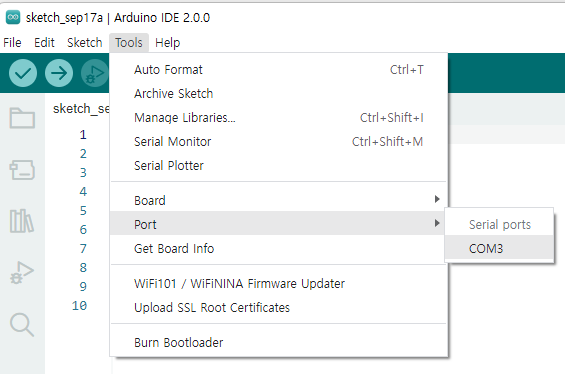The width and height of the screenshot is (565, 374).
Task: Open Manage Libraries... entry
Action: pos(279,117)
